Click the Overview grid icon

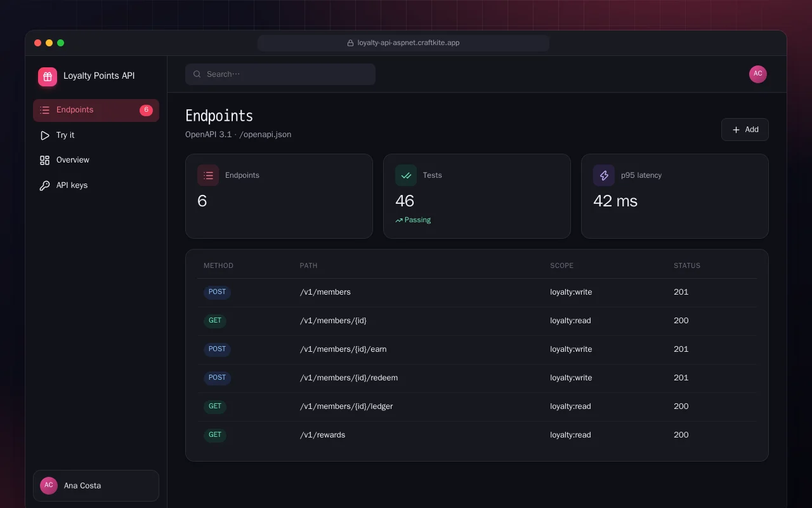click(x=44, y=160)
